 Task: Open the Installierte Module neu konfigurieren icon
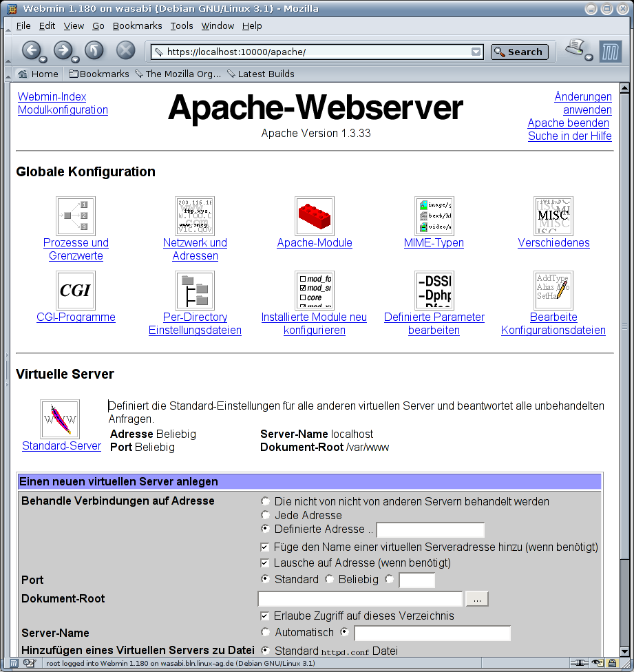click(x=315, y=290)
